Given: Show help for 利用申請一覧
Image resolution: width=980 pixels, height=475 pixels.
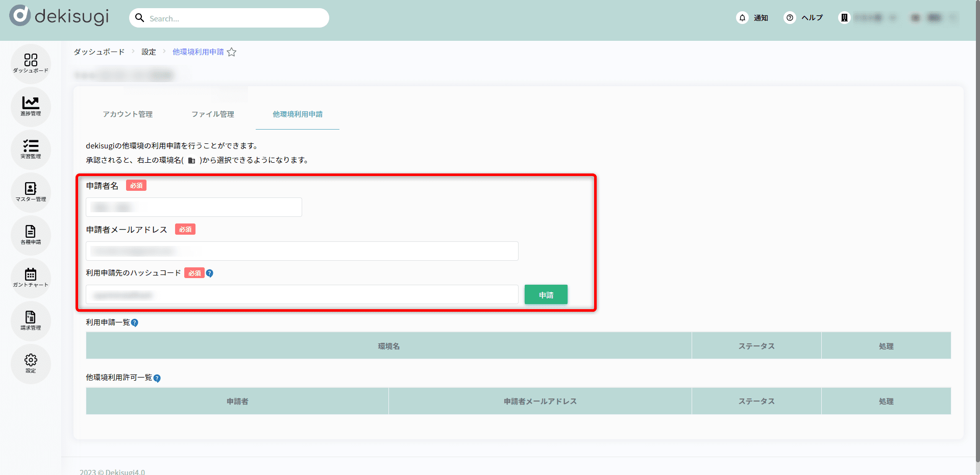Looking at the screenshot, I should coord(135,323).
